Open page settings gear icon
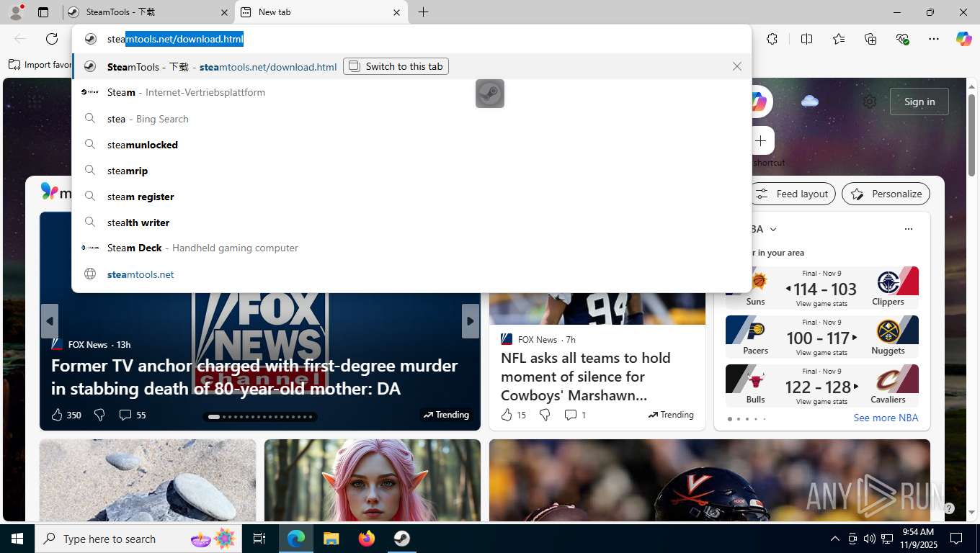Viewport: 980px width, 553px height. click(x=870, y=102)
